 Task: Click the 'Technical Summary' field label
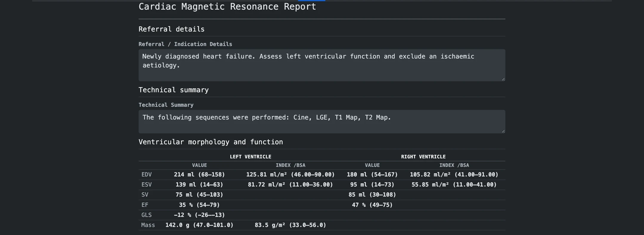(x=166, y=105)
